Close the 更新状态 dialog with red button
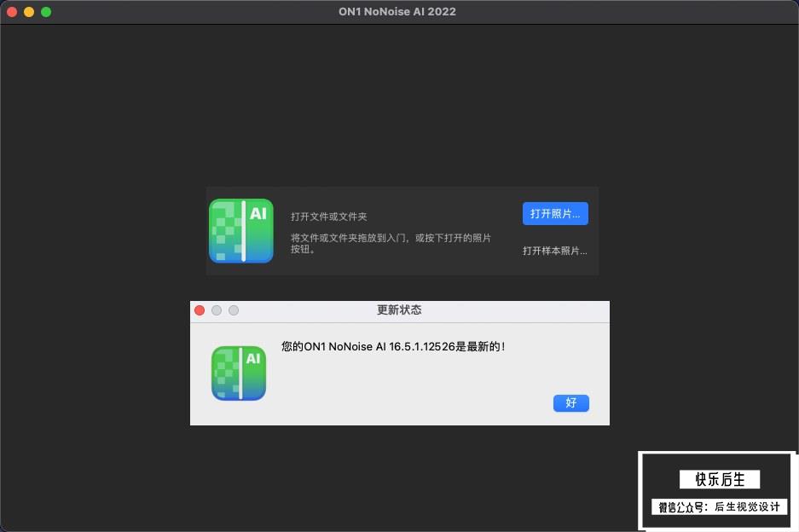799x532 pixels. tap(200, 310)
